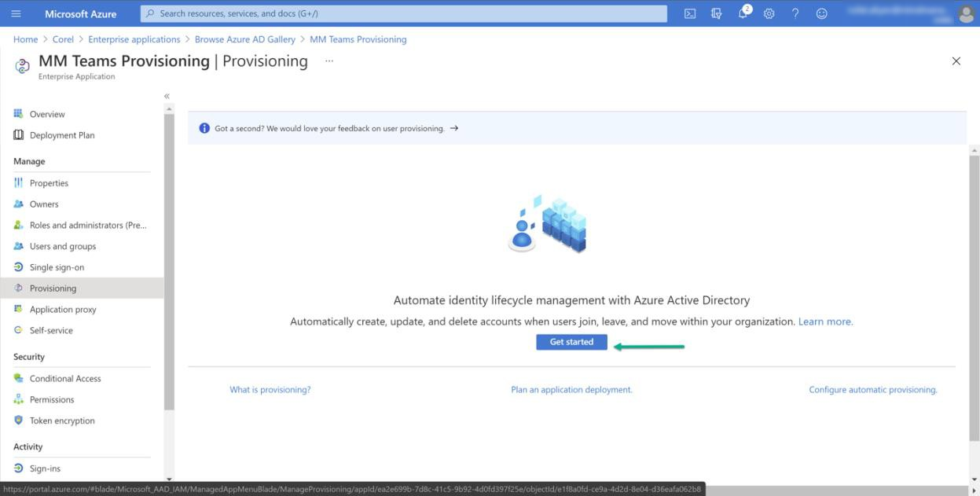
Task: Click the Sign-ins icon
Action: 18,468
